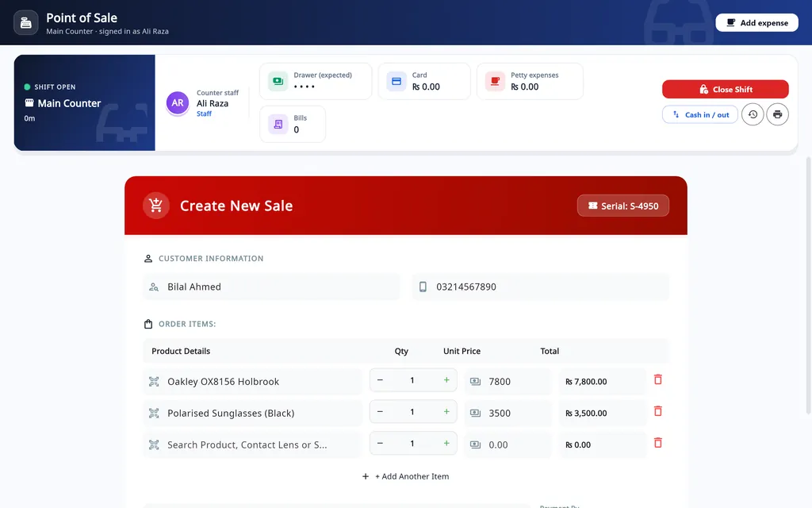Increase quantity in the empty product row
The image size is (812, 508).
(446, 443)
